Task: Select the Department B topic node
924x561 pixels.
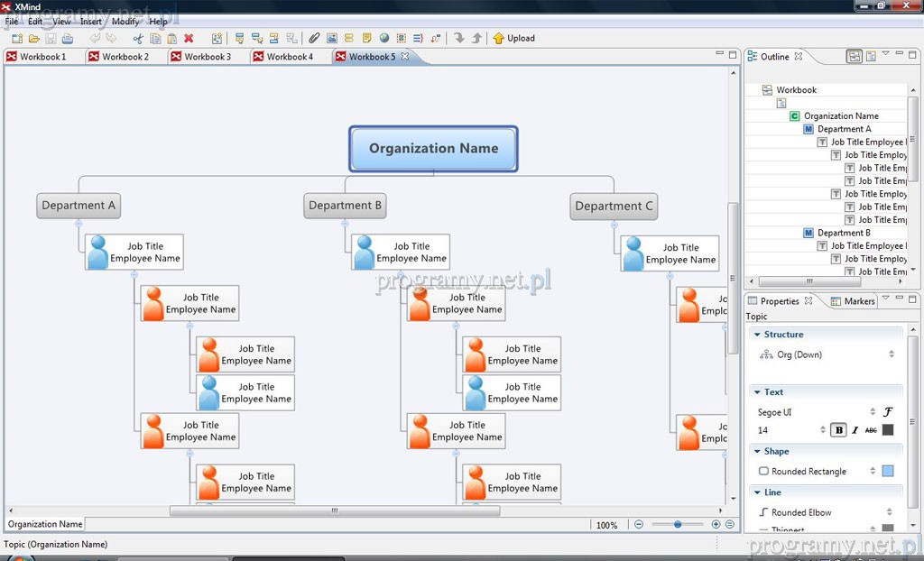Action: coord(345,206)
